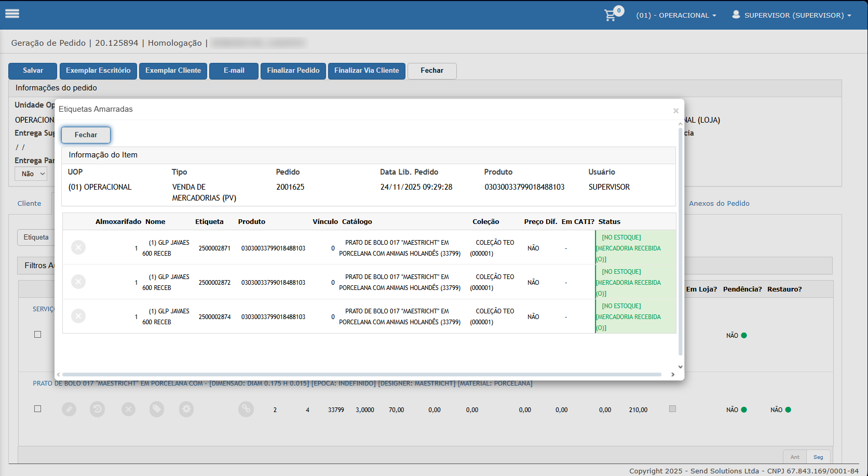The width and height of the screenshot is (868, 476).
Task: Click the chain link icon in item row
Action: coord(246,409)
